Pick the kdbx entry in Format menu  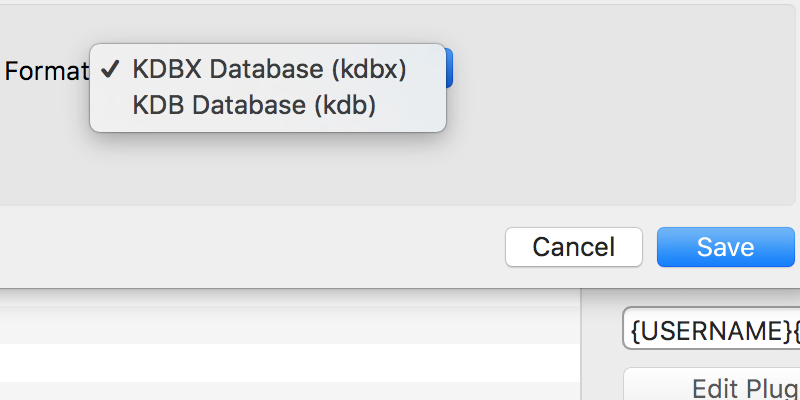click(268, 69)
